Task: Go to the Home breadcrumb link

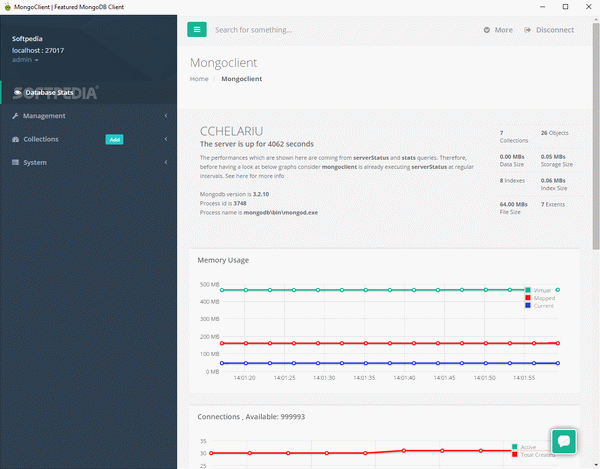Action: (x=199, y=78)
